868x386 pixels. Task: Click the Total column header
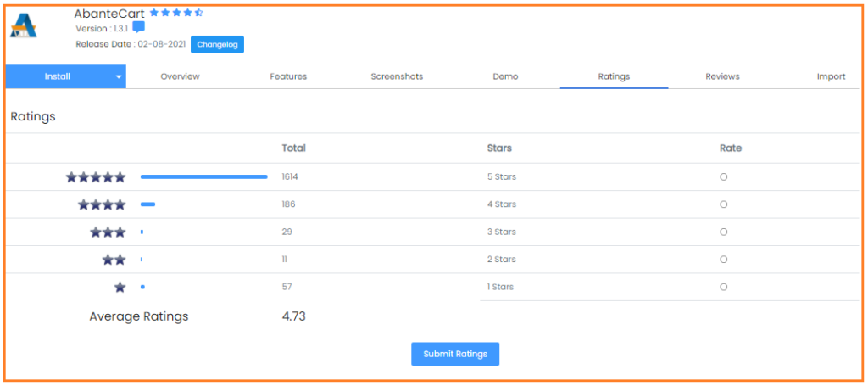[x=294, y=148]
